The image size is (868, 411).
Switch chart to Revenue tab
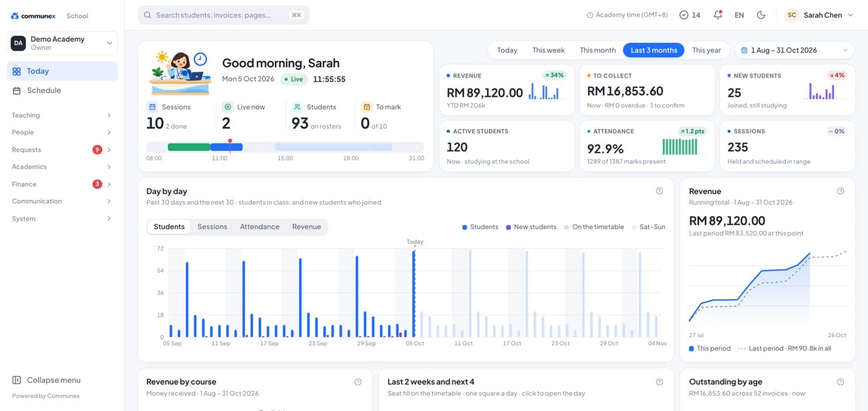pyautogui.click(x=306, y=227)
